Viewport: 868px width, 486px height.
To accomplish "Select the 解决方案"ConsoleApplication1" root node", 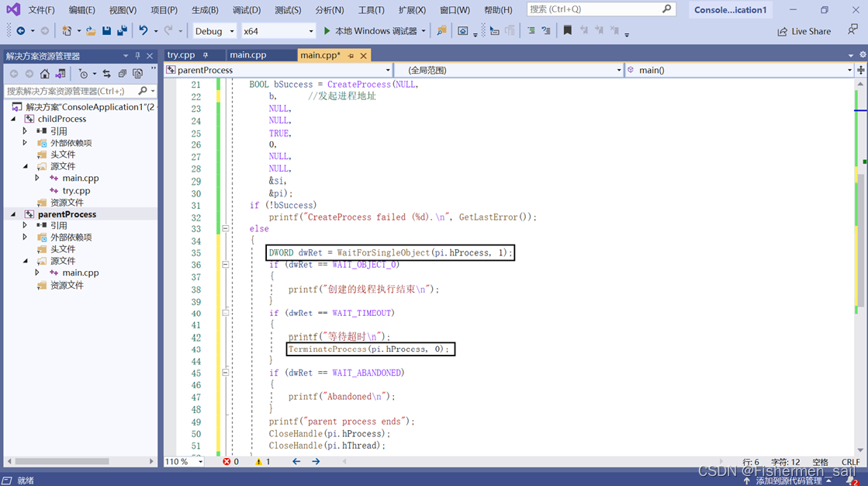I will (90, 107).
